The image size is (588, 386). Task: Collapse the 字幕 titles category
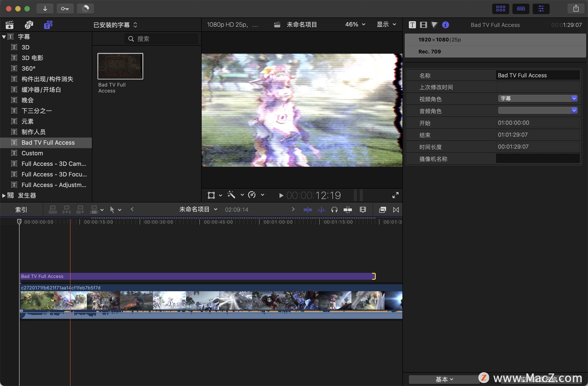pos(4,37)
